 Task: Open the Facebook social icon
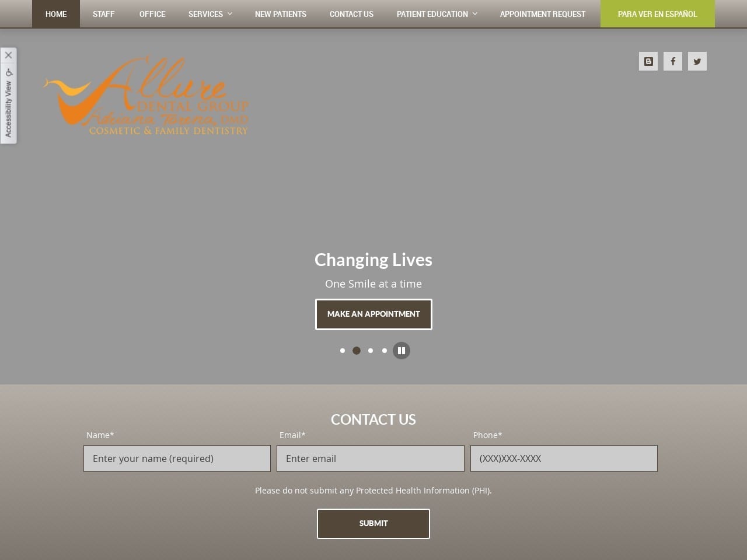[673, 61]
